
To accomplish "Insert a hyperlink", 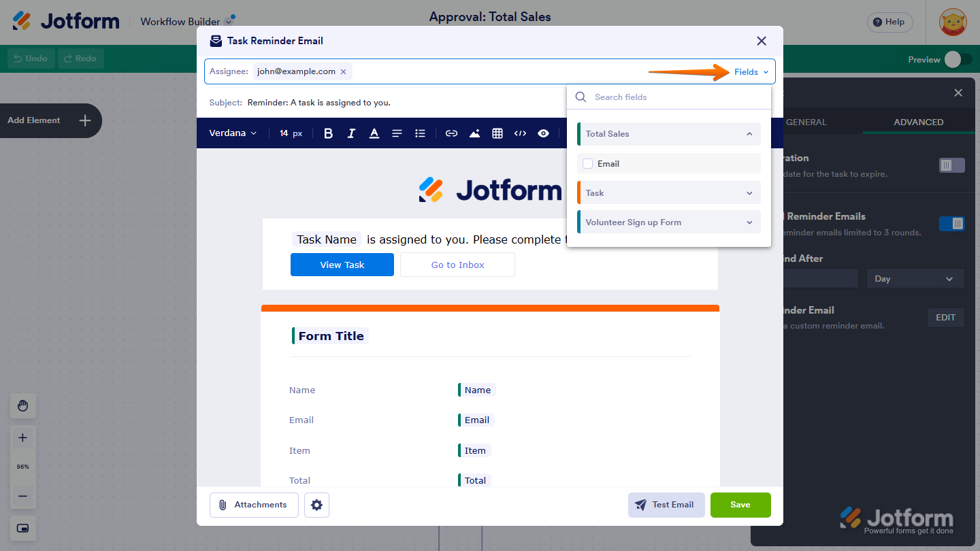I will pos(451,133).
